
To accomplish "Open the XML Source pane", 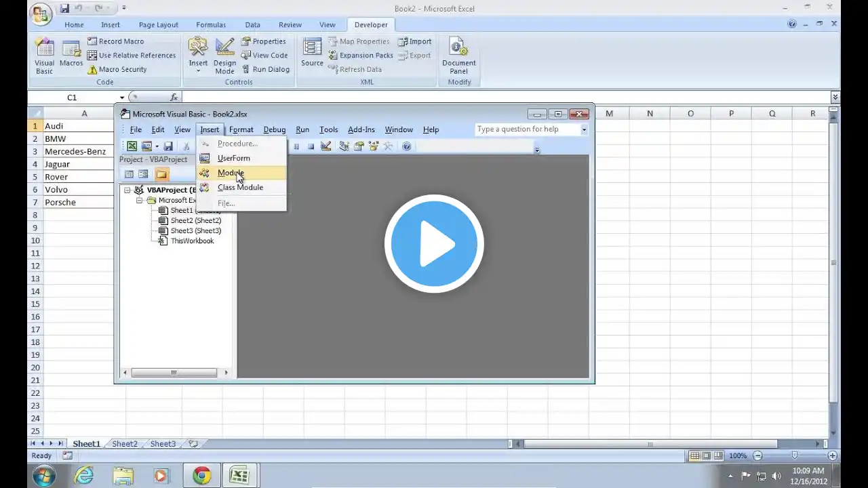I will [x=312, y=53].
